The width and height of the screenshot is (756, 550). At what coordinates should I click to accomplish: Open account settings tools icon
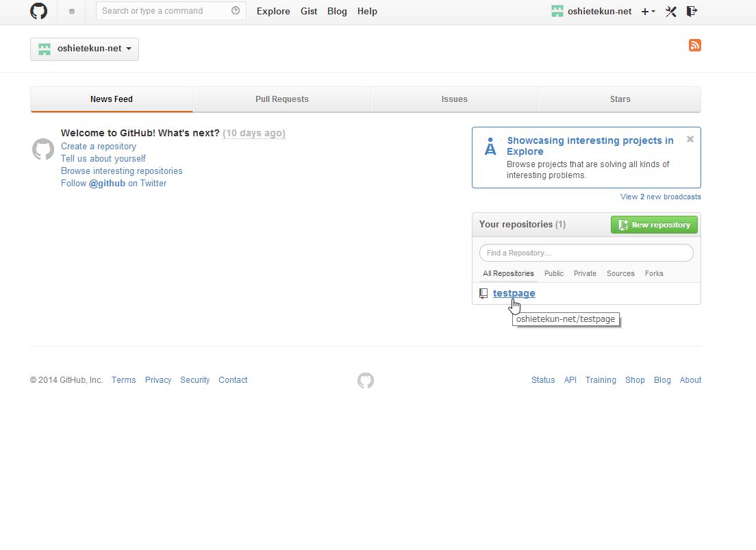[x=670, y=11]
